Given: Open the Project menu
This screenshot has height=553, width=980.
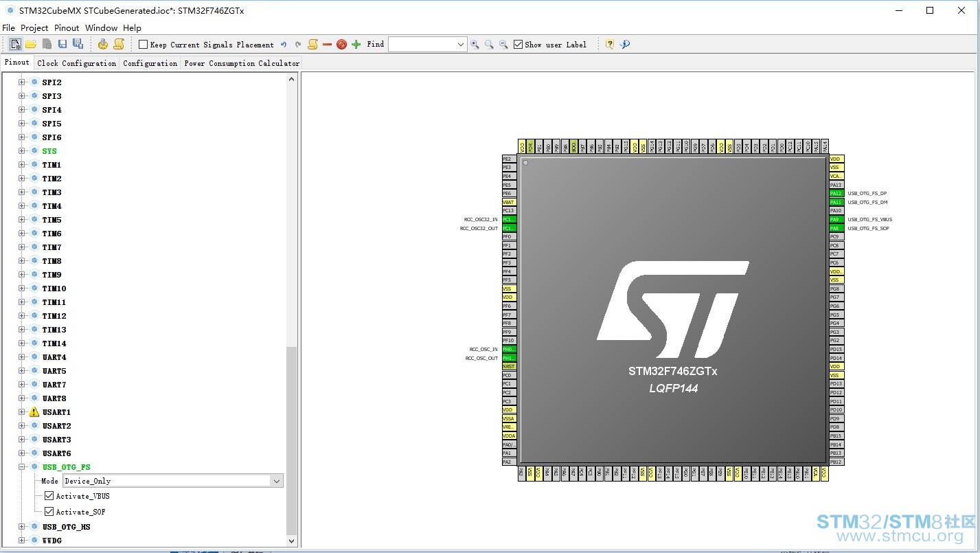Looking at the screenshot, I should (34, 28).
